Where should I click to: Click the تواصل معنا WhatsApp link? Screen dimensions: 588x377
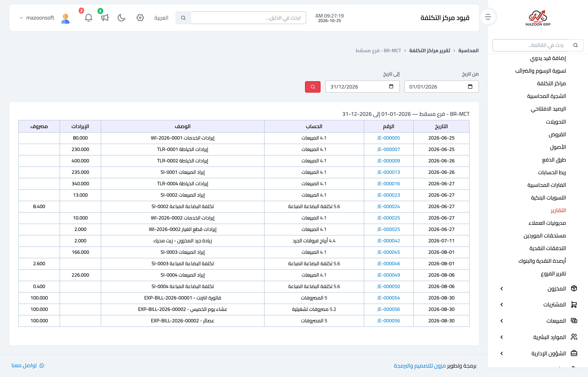[x=28, y=366]
